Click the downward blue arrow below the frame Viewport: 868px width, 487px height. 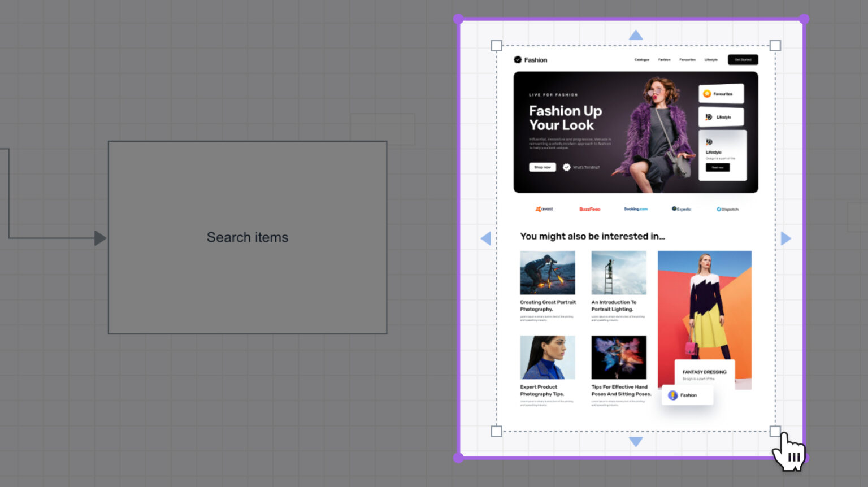[x=636, y=442]
